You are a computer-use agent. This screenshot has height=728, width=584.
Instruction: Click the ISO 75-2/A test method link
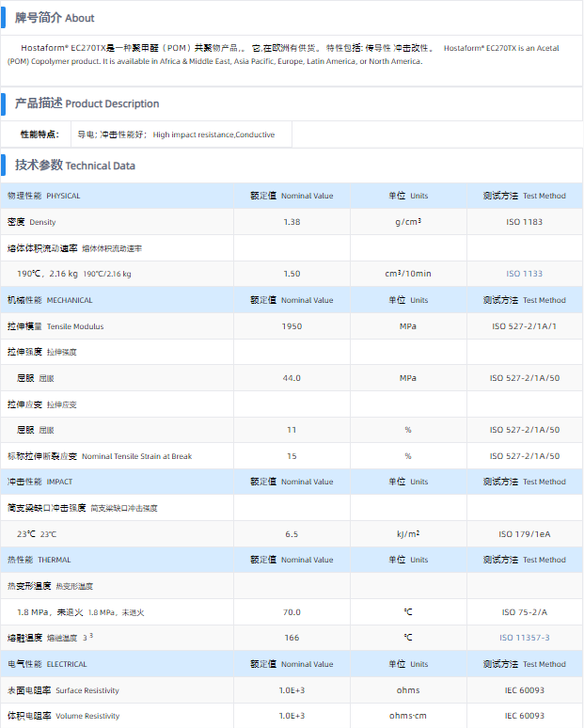pos(525,612)
